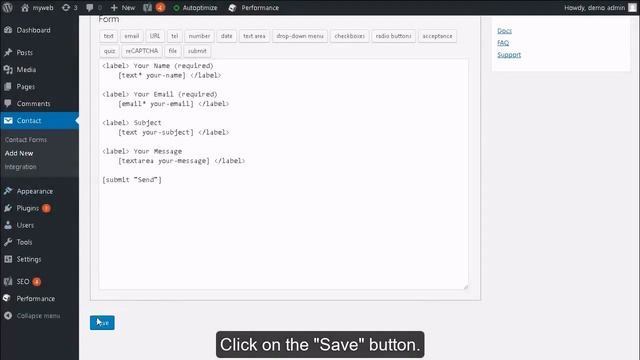Screen dimensions: 640x360
Task: Click the [textarea your-message] line
Action: pos(164,161)
